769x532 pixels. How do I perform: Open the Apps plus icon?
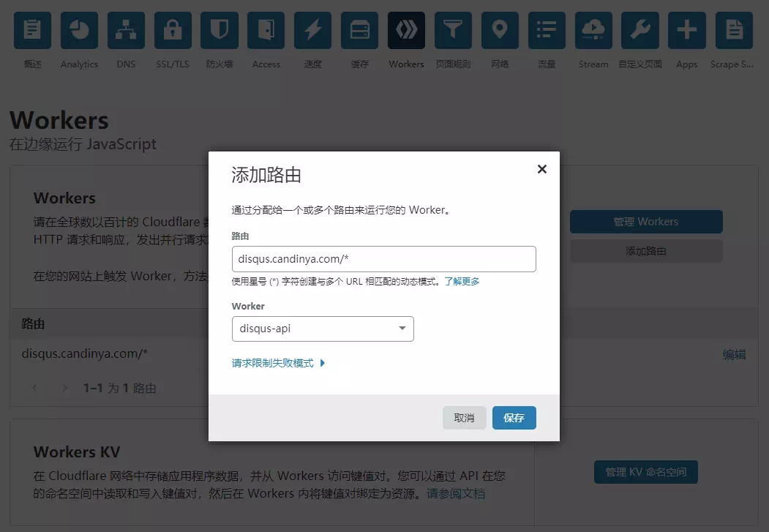tap(686, 31)
